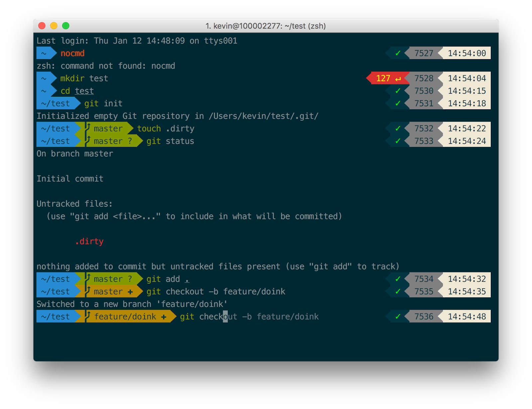532x409 pixels.
Task: Click the window title kevin@100002277: ~/test
Action: click(x=265, y=26)
